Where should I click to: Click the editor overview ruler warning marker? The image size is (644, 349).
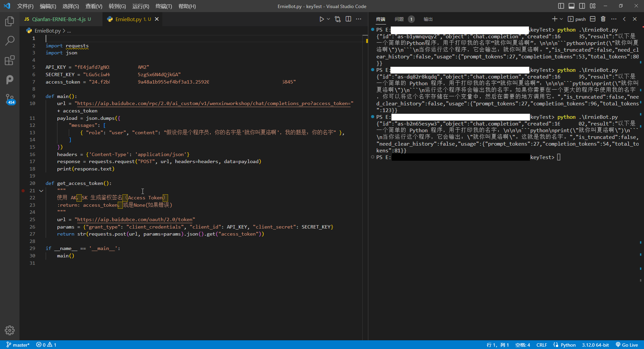tap(367, 41)
